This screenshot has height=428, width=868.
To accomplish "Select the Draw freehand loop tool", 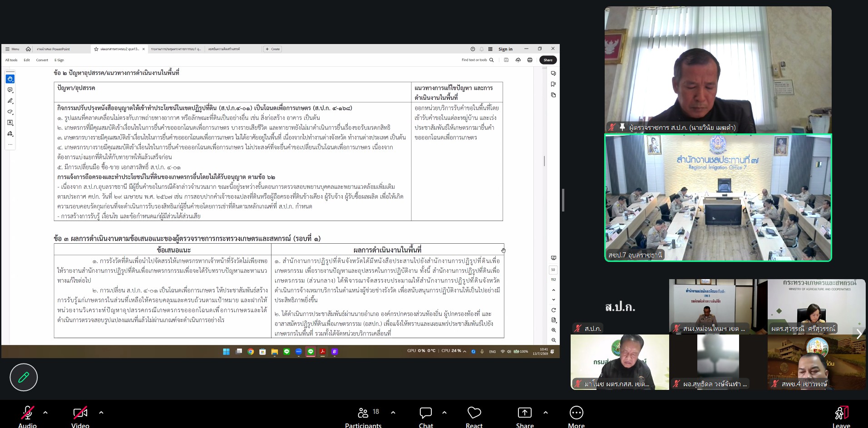I will click(10, 112).
